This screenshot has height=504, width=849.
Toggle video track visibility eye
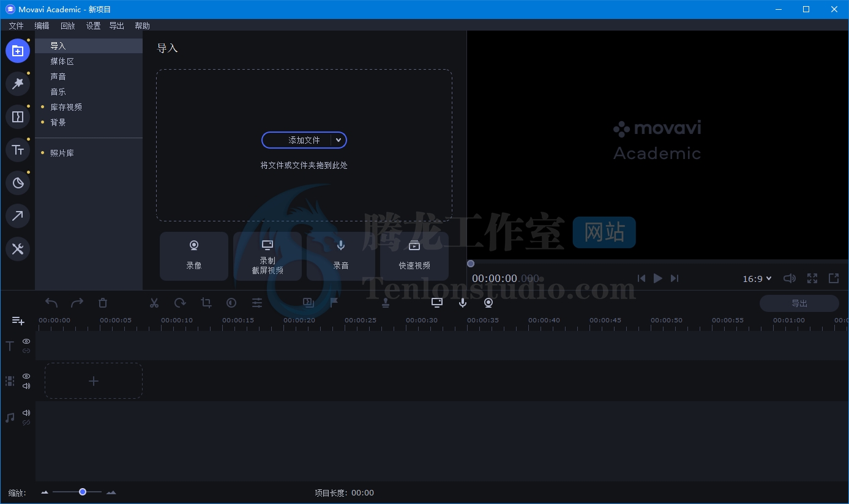pyautogui.click(x=26, y=376)
